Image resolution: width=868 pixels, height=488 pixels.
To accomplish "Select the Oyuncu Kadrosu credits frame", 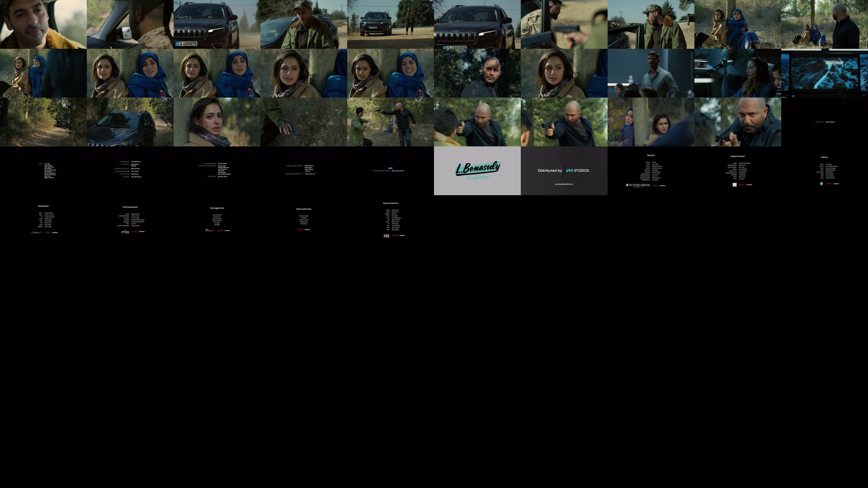I will click(390, 220).
